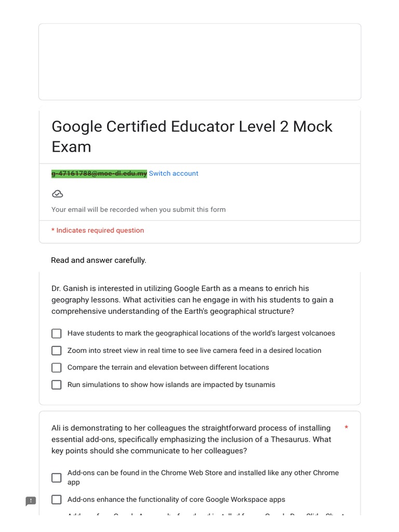
Task: Click the cloud draft-saved icon
Action: click(x=58, y=194)
